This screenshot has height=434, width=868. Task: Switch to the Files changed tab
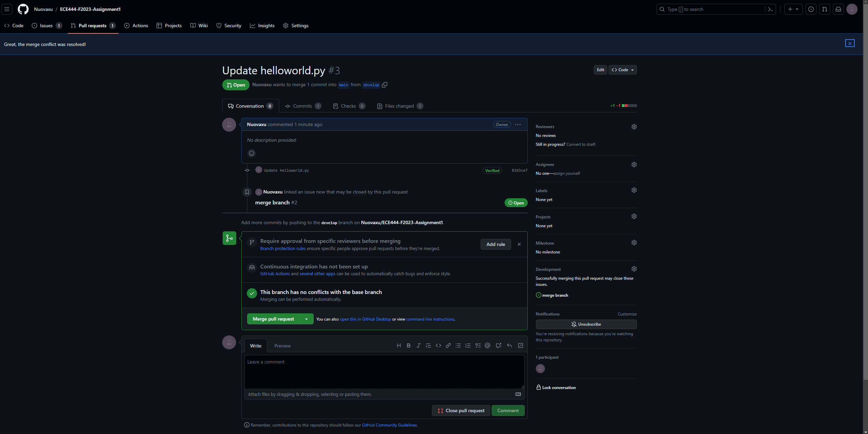point(399,106)
